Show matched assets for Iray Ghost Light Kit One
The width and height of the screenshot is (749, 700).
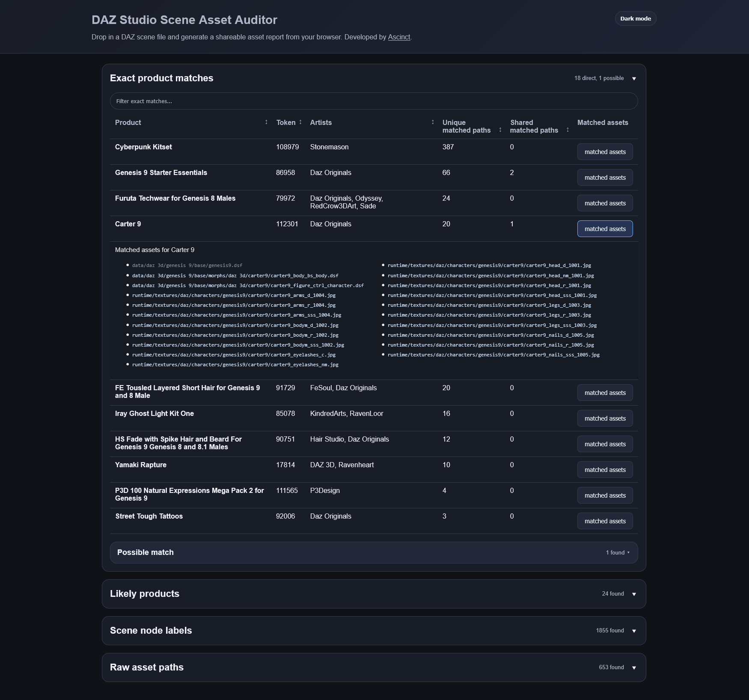605,418
